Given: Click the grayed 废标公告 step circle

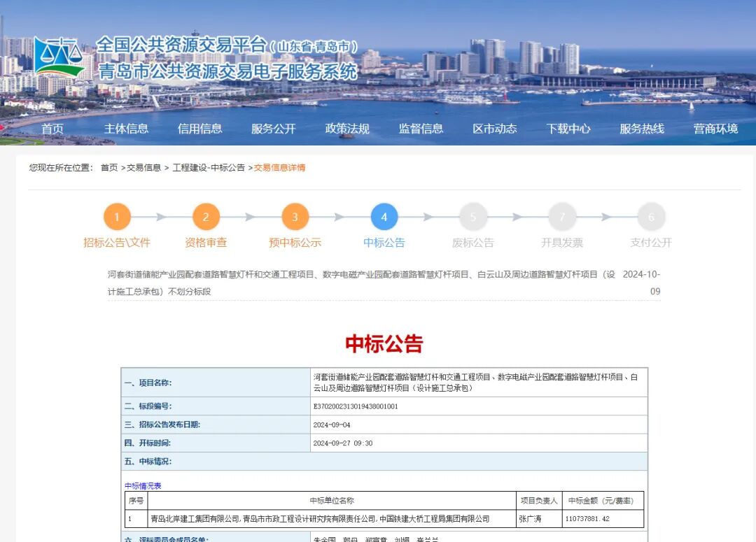Looking at the screenshot, I should (472, 217).
